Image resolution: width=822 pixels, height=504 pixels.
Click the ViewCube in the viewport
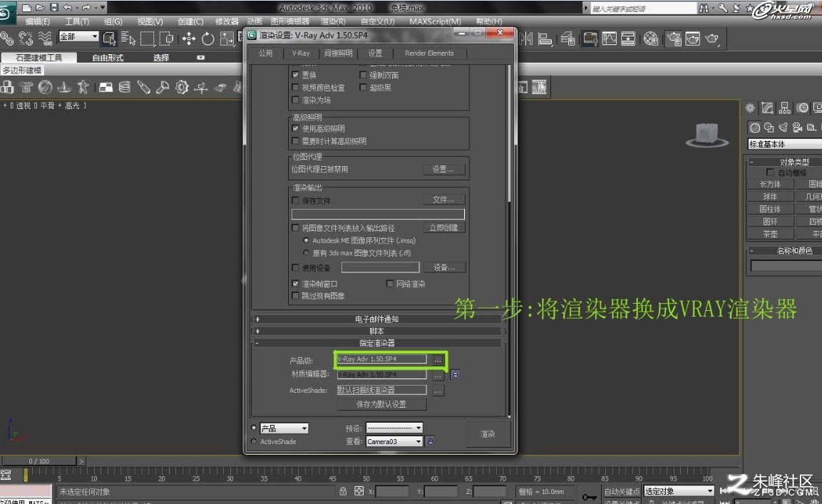[x=707, y=135]
